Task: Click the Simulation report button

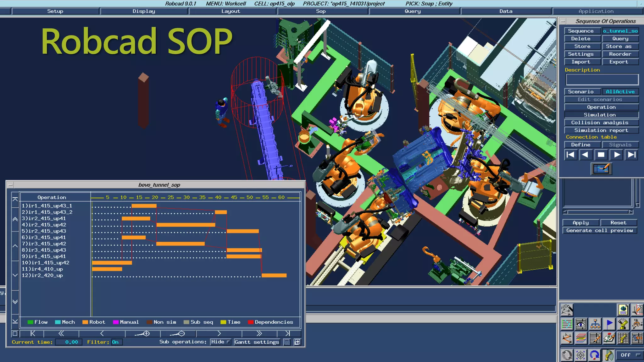Action: pyautogui.click(x=601, y=130)
